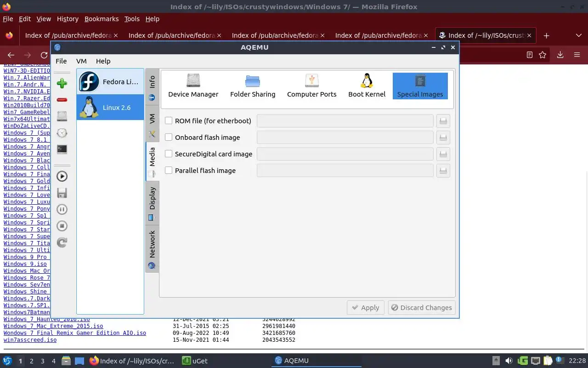
Task: Click the clock icon in the AQEMU sidebar
Action: point(62,133)
